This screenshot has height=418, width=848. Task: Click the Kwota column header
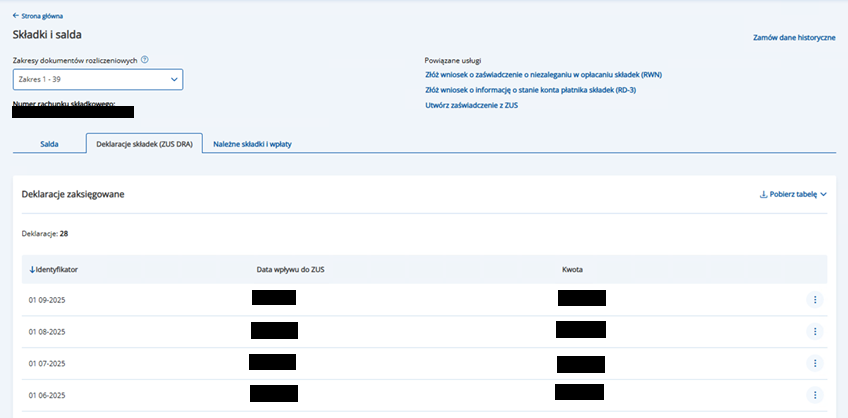tap(572, 269)
